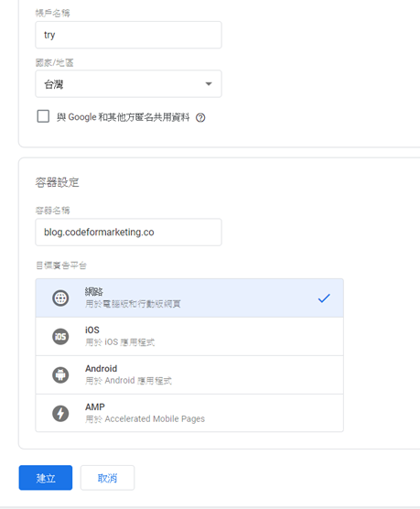Click the Web platform globe icon
420x509 pixels.
[x=60, y=298]
